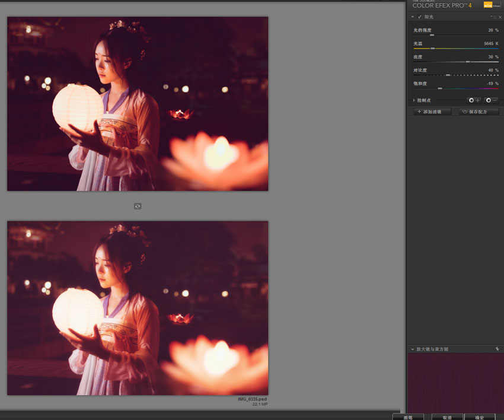Collapse the 阳光 filter section
Viewport: 504px width, 420px height.
click(413, 17)
